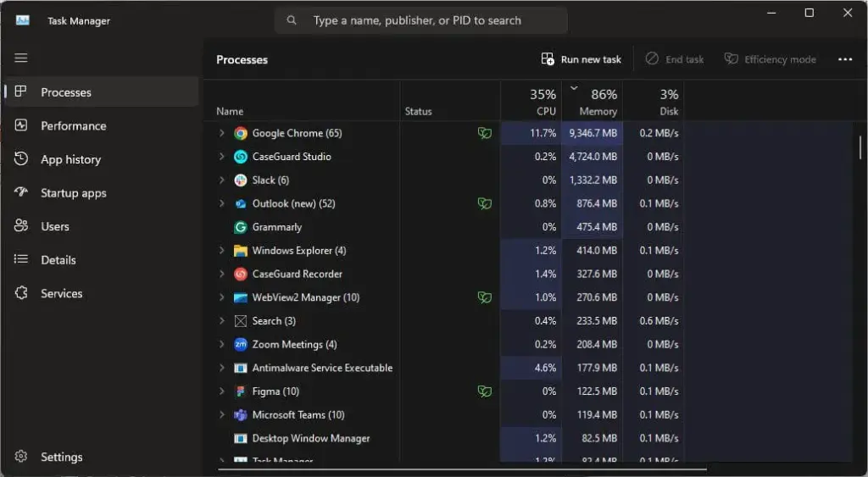
Task: Click efficiency leaf icon for Google Chrome
Action: 484,133
